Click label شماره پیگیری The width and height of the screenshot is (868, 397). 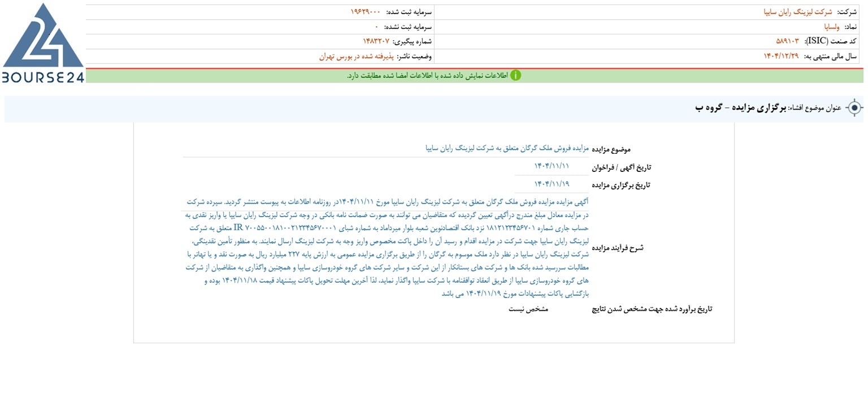tap(412, 41)
